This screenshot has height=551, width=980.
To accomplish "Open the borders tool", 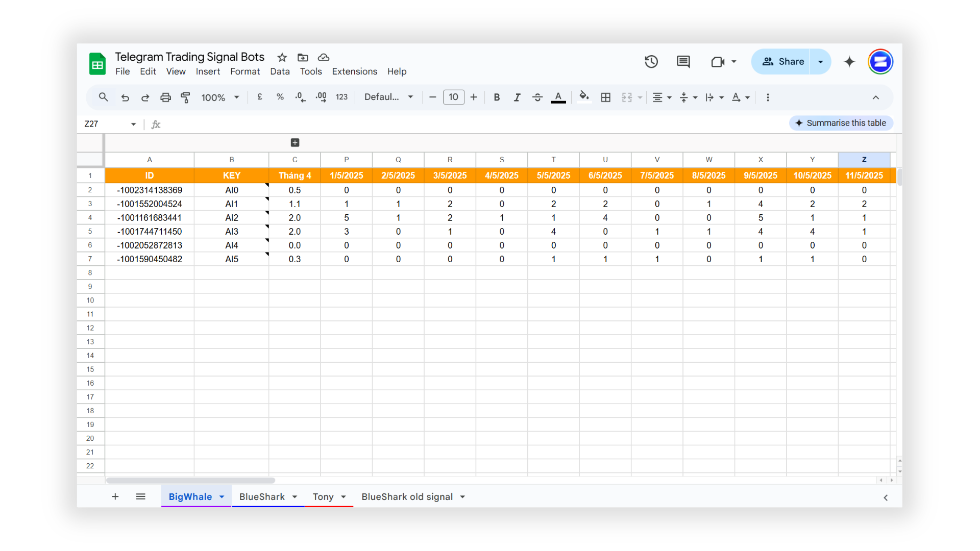I will pos(605,97).
